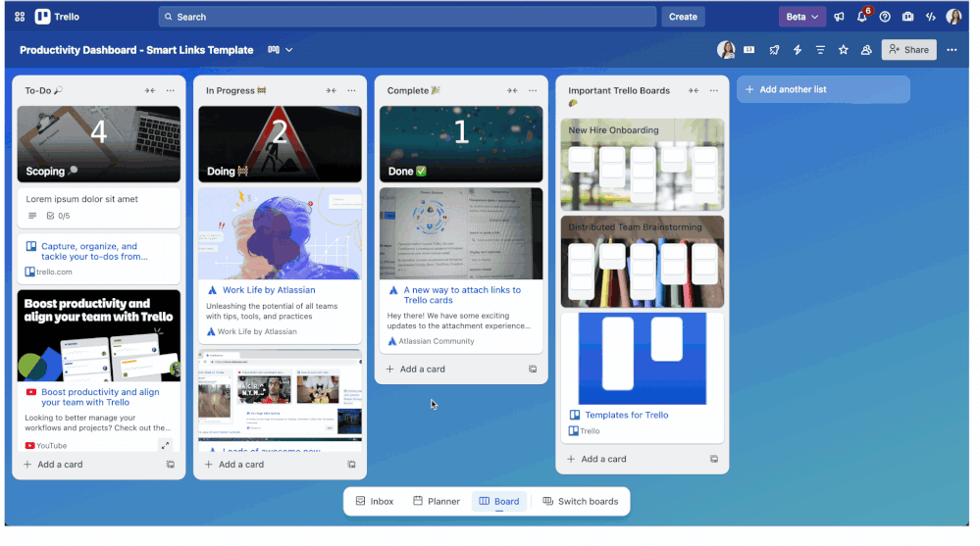Open Templates for Trello link
This screenshot has height=546, width=980.
coord(626,416)
